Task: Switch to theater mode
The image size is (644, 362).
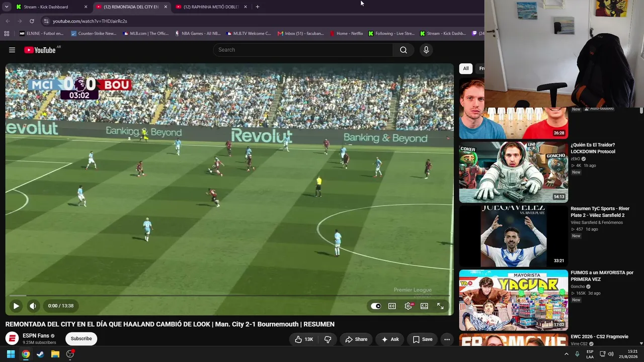Action: click(424, 306)
